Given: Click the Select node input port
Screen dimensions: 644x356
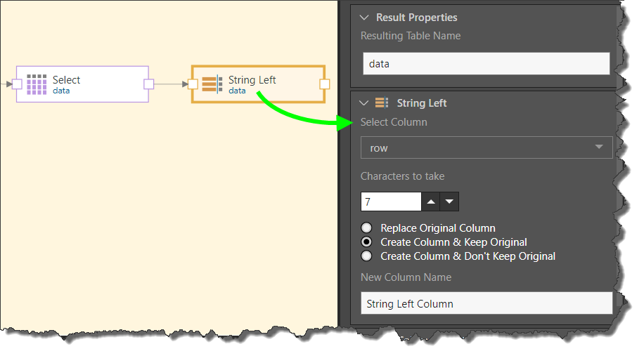Looking at the screenshot, I should pos(18,84).
